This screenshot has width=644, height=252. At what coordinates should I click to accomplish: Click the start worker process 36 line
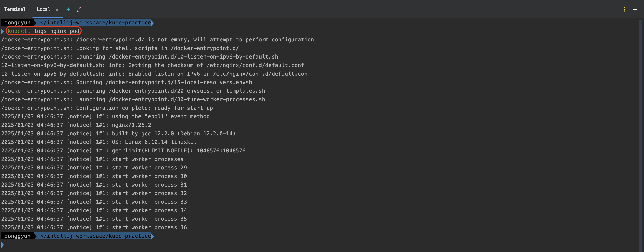[x=94, y=228]
